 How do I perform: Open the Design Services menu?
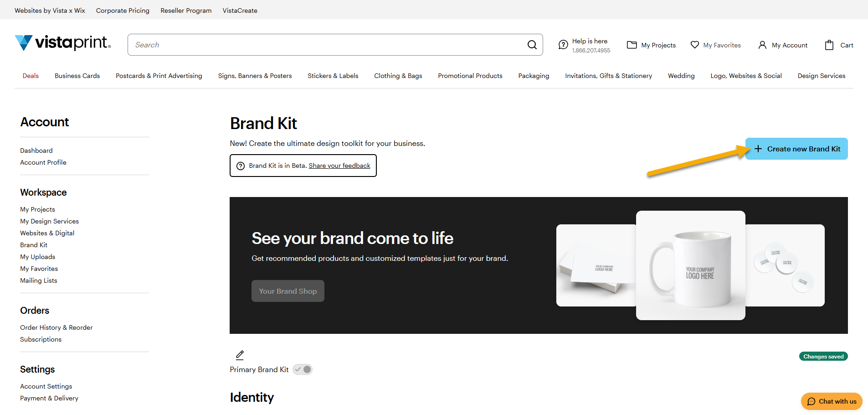(822, 76)
